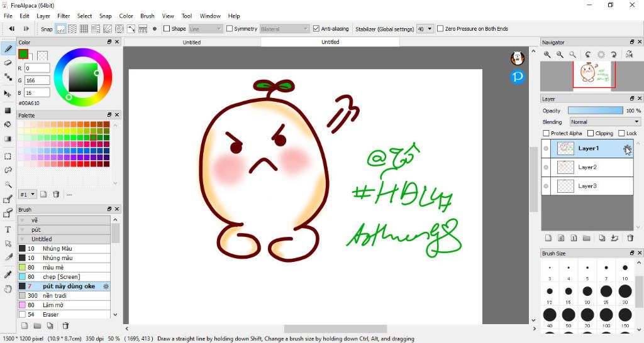Rotate canvas left in Navigator
The image size is (644, 343).
[x=588, y=55]
